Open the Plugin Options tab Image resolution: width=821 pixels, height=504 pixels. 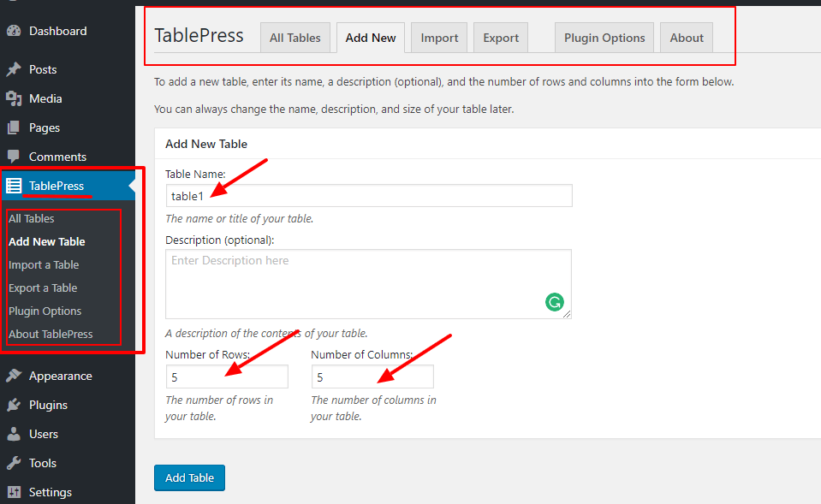pyautogui.click(x=604, y=37)
